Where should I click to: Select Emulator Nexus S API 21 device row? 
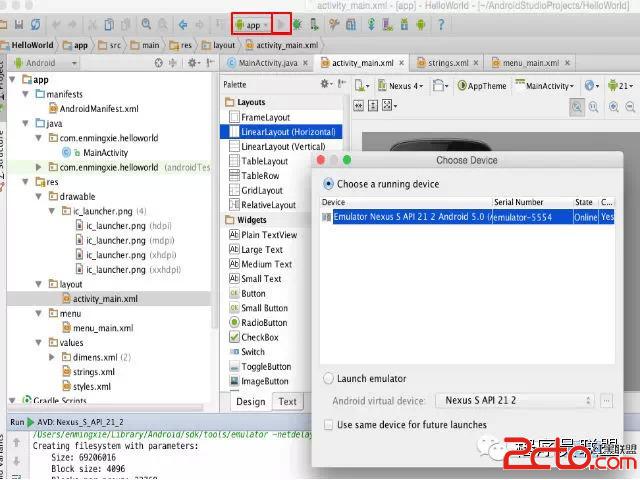(x=468, y=217)
